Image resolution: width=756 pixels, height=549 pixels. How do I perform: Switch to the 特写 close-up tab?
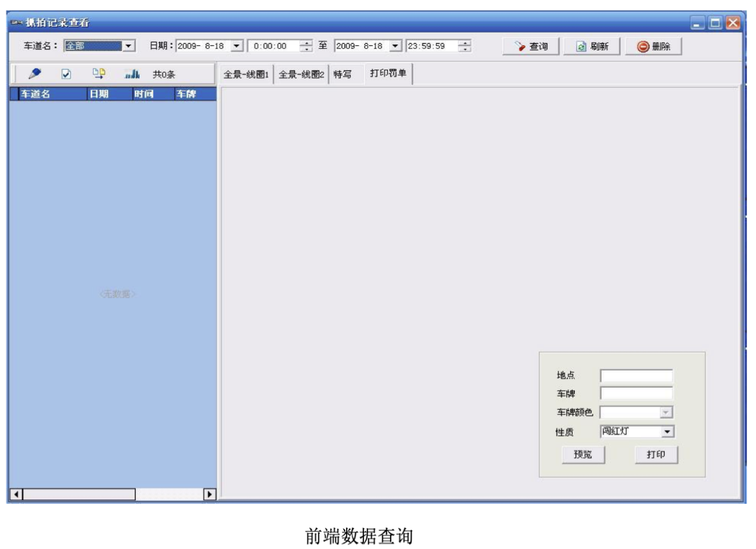pos(341,74)
